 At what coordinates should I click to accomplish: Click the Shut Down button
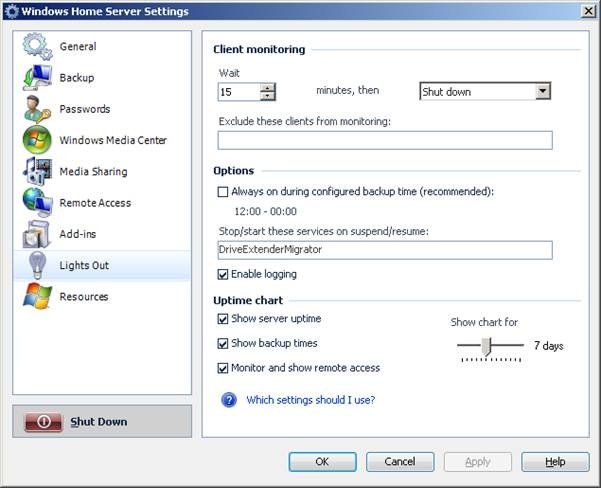click(x=102, y=421)
